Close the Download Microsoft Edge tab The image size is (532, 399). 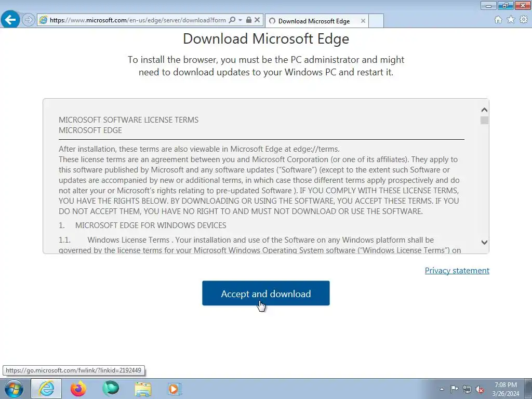click(x=363, y=21)
